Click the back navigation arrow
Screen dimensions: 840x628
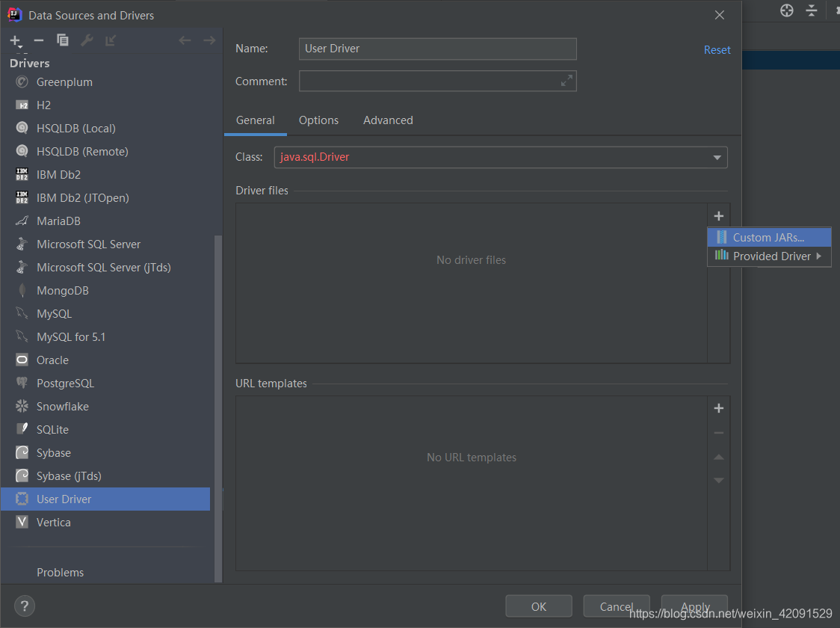point(185,40)
